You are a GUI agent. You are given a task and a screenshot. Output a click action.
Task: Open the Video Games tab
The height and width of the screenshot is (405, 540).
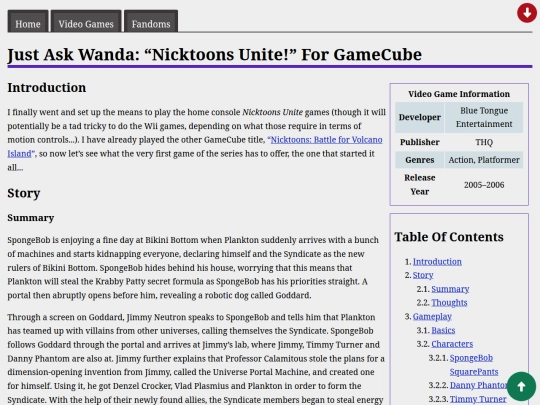pyautogui.click(x=86, y=21)
